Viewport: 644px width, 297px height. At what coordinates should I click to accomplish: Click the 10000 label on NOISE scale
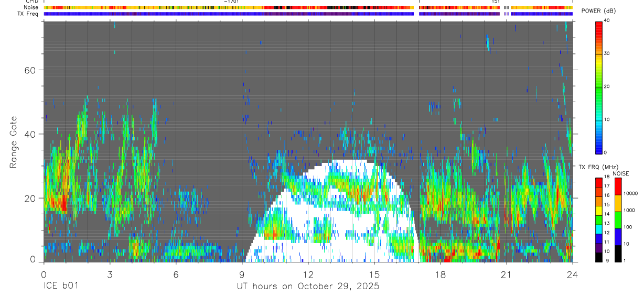pos(630,193)
